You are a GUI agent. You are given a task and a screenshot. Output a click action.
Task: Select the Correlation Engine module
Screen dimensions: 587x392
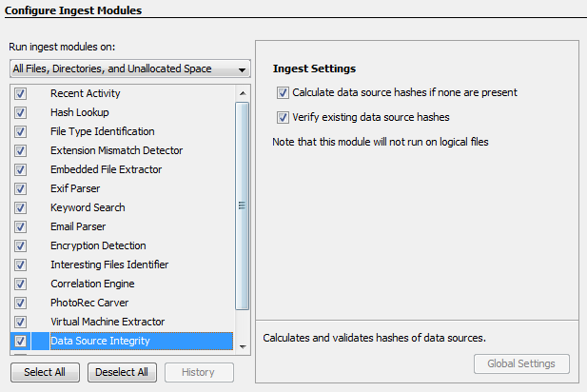(x=92, y=284)
